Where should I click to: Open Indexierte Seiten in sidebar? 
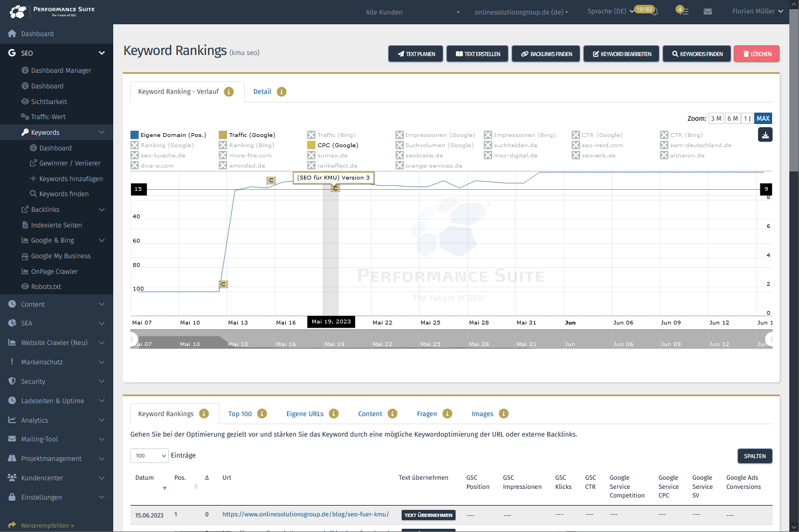tap(57, 225)
